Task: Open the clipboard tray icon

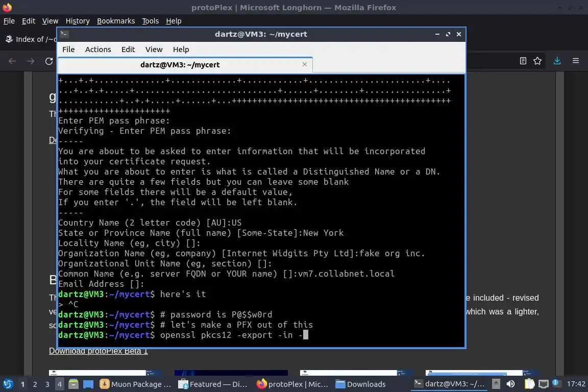Action: [529, 384]
